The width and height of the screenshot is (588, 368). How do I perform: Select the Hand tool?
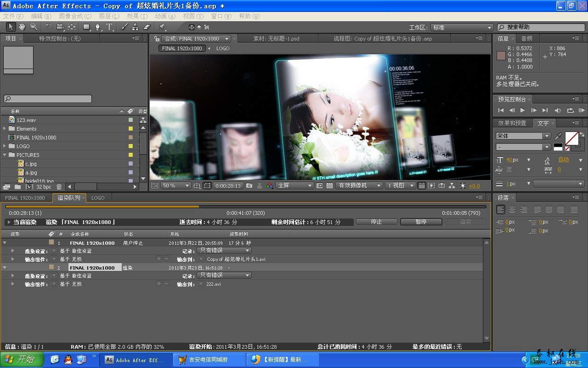[x=22, y=27]
